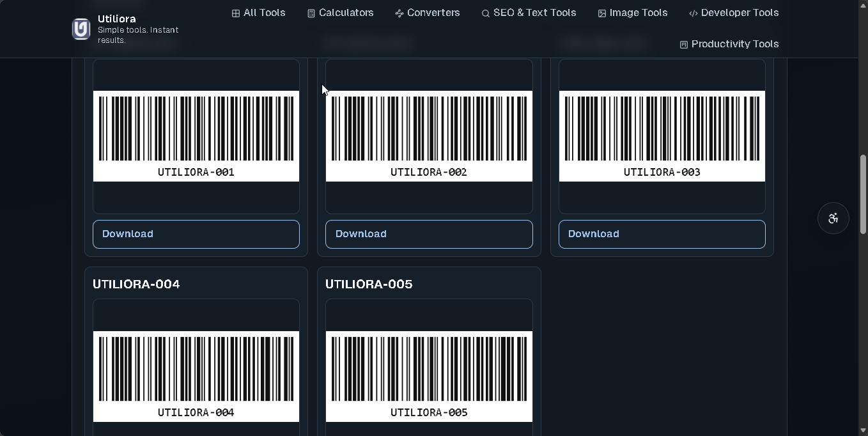Click the UTILIORA-004 card heading

(x=136, y=284)
